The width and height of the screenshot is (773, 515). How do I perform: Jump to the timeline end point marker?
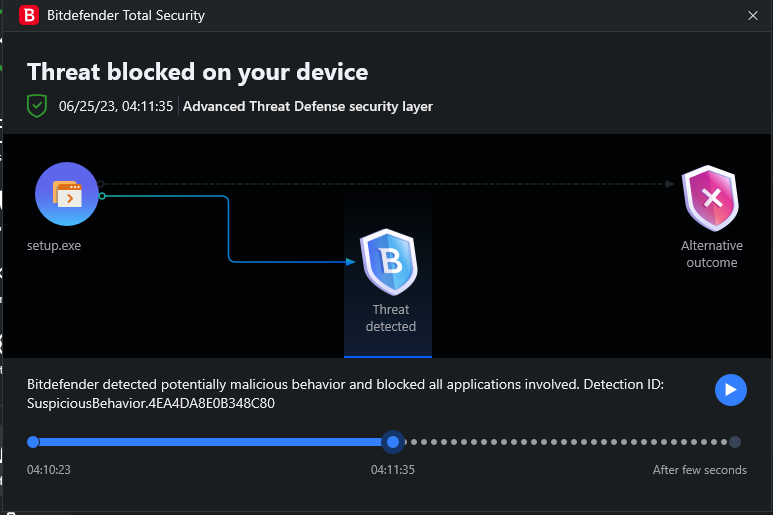coord(735,442)
